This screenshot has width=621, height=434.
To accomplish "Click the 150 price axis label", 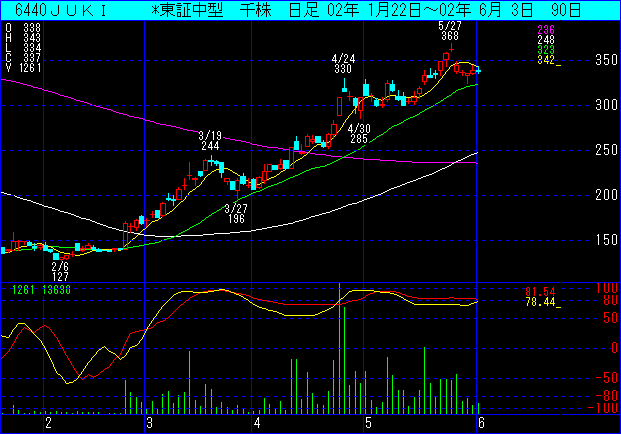I will pos(606,240).
